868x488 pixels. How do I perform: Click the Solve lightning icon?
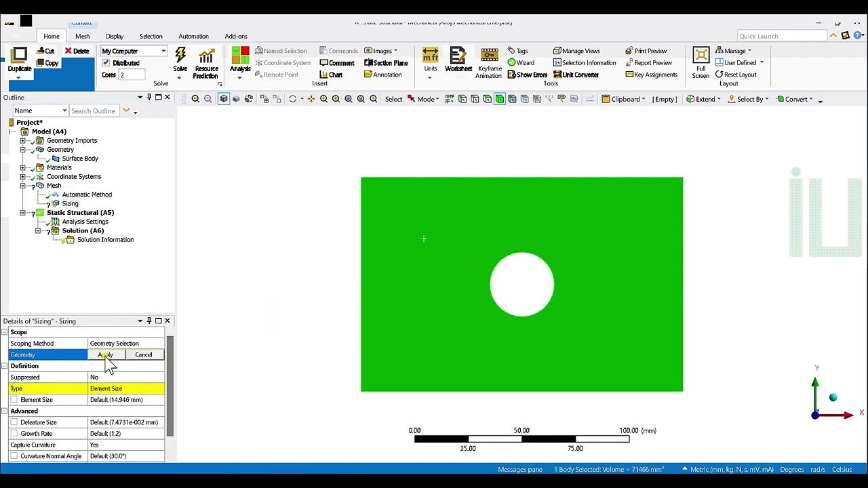[x=180, y=56]
